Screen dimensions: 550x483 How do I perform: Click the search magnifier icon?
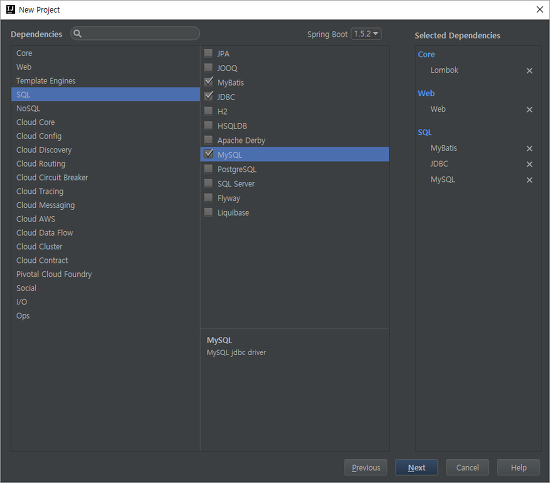pyautogui.click(x=78, y=34)
